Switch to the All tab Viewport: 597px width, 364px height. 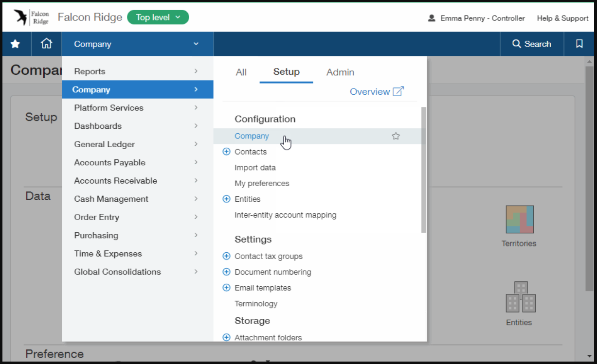click(241, 72)
